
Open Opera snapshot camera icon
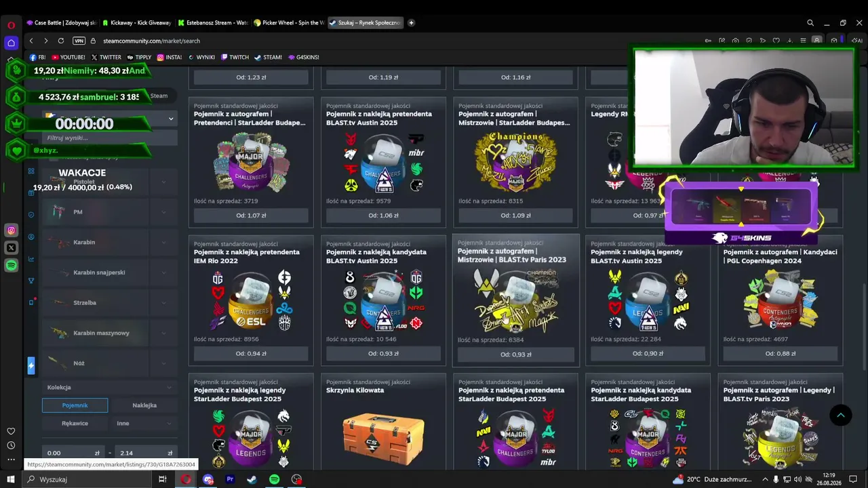(x=735, y=41)
